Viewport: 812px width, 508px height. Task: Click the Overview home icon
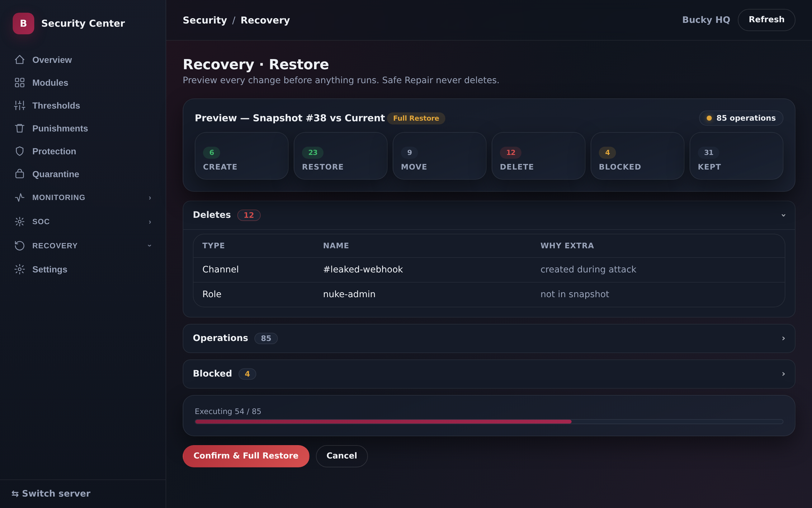coord(20,60)
